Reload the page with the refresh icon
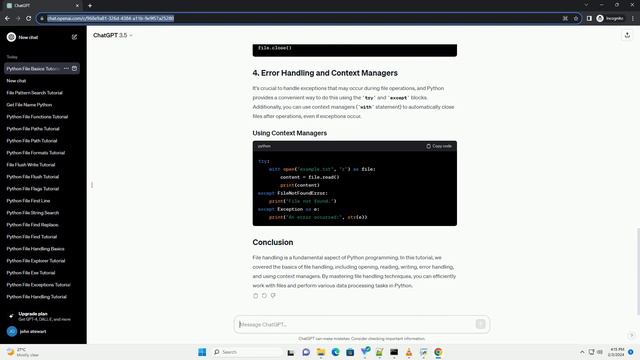 [x=29, y=18]
